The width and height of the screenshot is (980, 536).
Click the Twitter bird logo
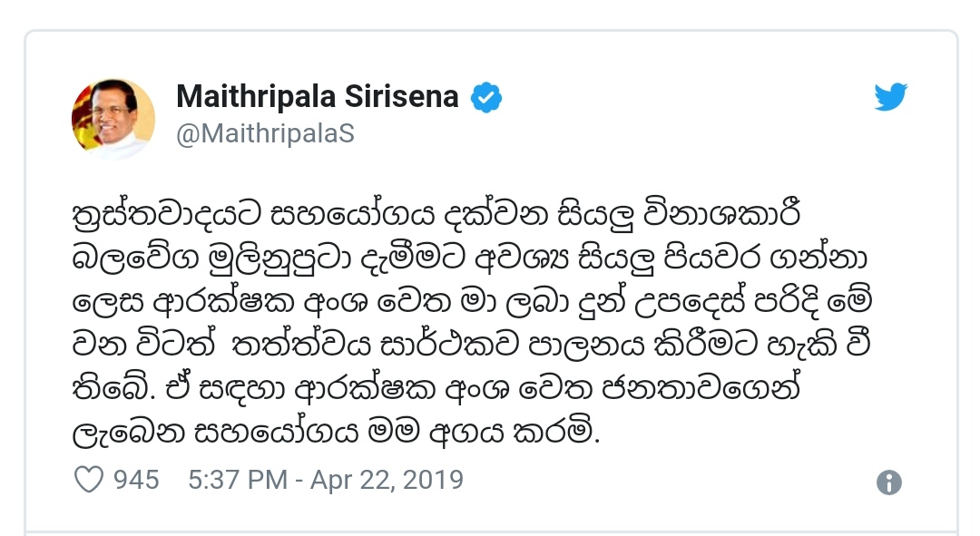tap(890, 97)
